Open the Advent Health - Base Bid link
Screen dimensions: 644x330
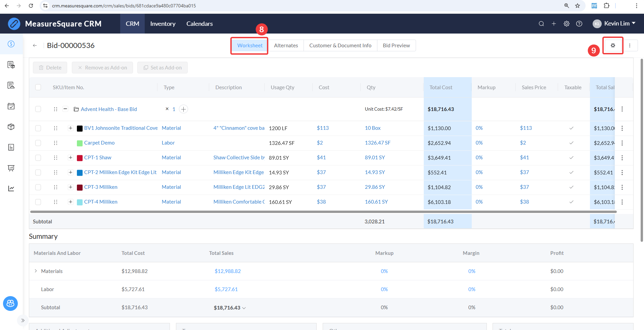(109, 109)
